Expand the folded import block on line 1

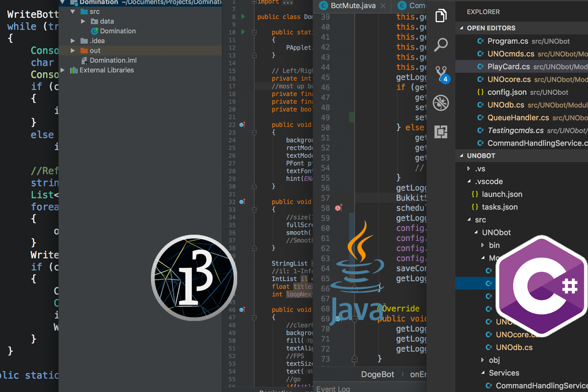[x=254, y=2]
